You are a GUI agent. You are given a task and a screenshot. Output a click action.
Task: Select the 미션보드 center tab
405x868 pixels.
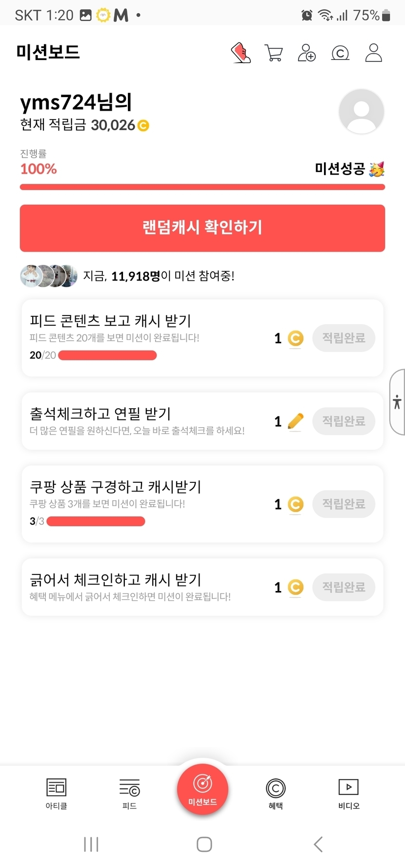point(202,789)
